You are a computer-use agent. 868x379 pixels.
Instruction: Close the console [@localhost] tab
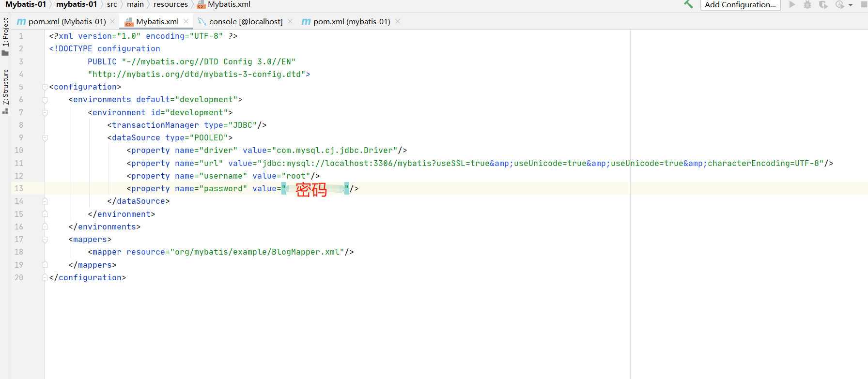[290, 21]
